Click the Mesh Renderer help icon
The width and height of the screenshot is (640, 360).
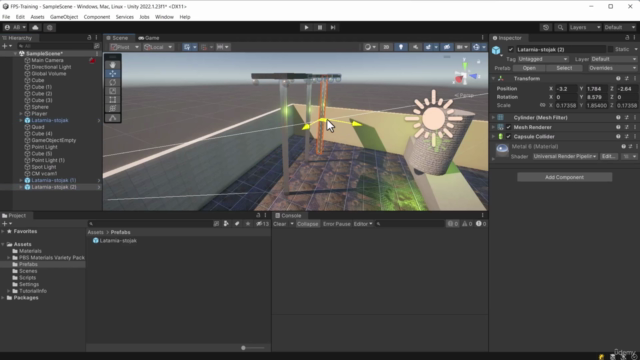coord(618,127)
